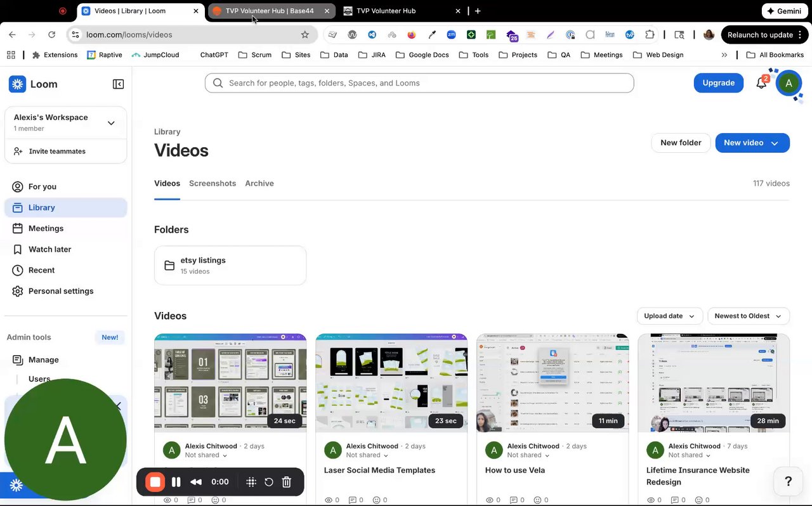The image size is (812, 506).
Task: Click the site info icon in address bar
Action: tap(75, 35)
